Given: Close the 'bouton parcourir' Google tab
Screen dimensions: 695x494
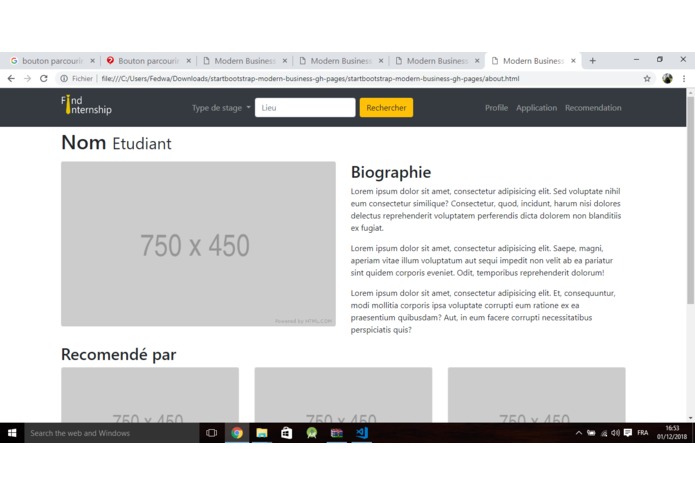Looking at the screenshot, I should (92, 61).
